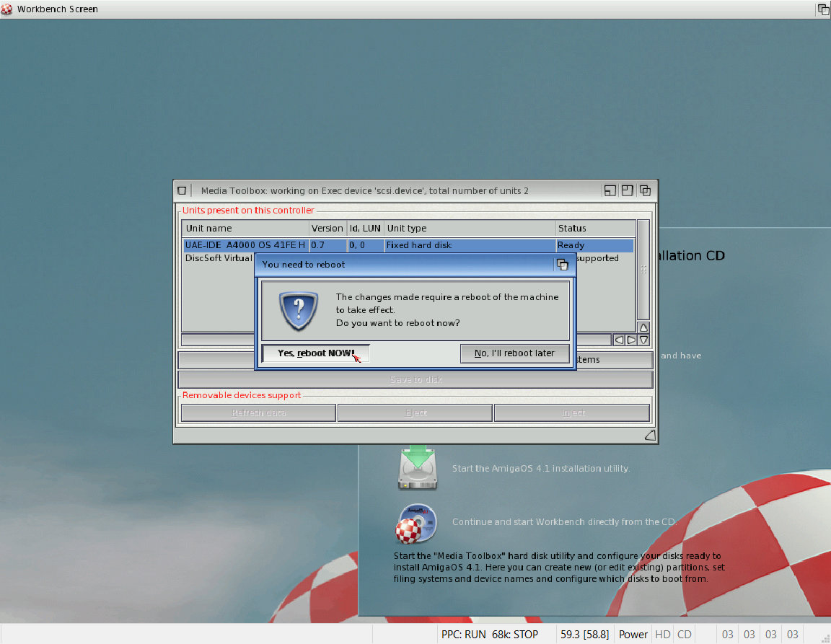The image size is (831, 644).
Task: Click the Save to disk button
Action: click(x=415, y=379)
